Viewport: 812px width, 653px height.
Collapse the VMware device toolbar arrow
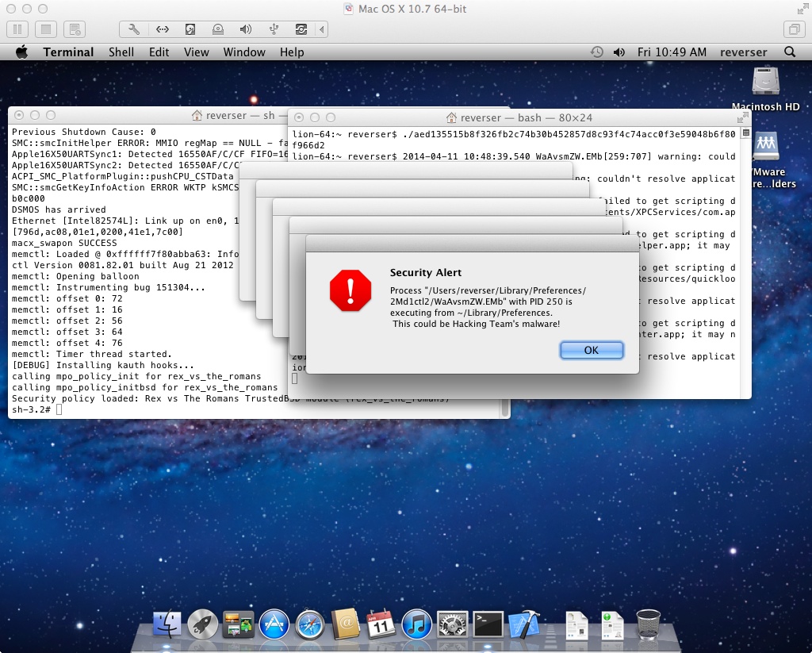coord(322,29)
